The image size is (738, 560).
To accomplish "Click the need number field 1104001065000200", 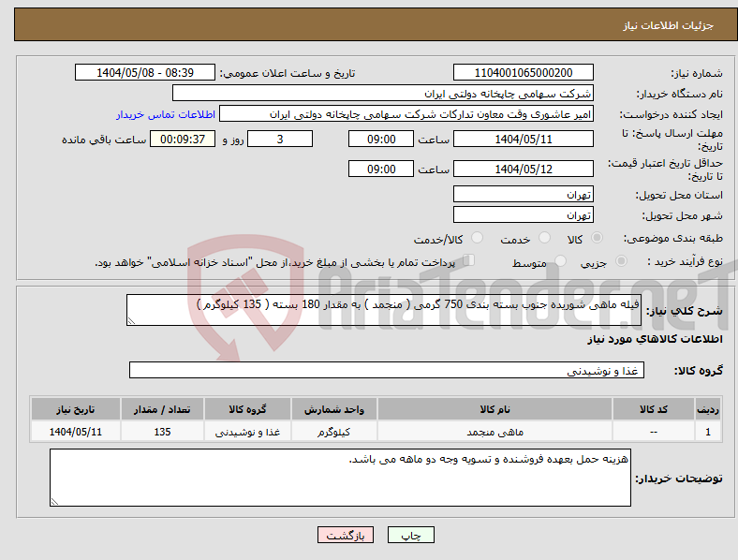I will coord(523,72).
